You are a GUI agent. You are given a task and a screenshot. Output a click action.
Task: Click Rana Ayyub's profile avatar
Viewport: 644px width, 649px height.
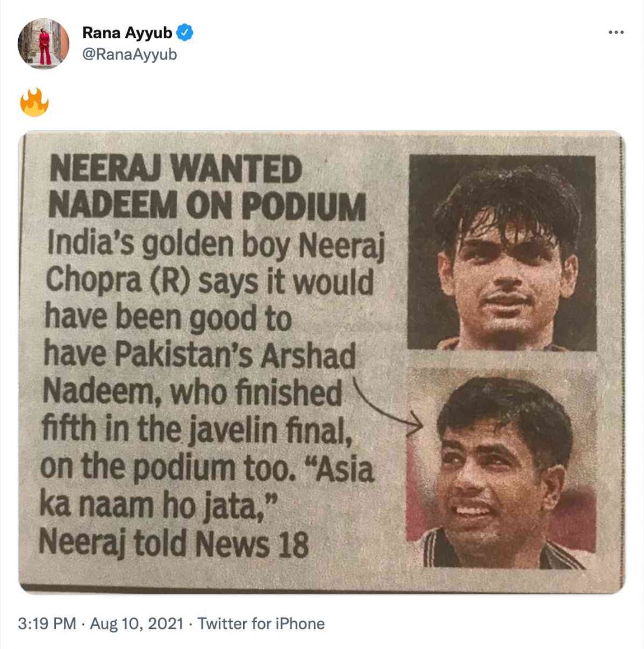pos(43,44)
